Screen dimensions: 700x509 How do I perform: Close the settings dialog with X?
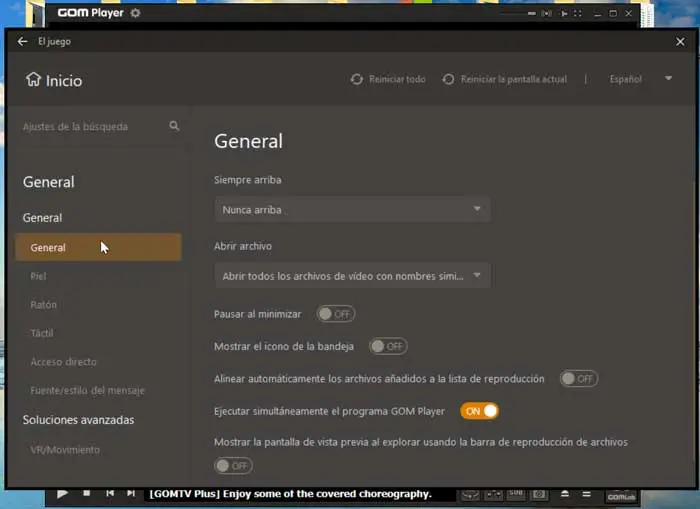point(680,42)
